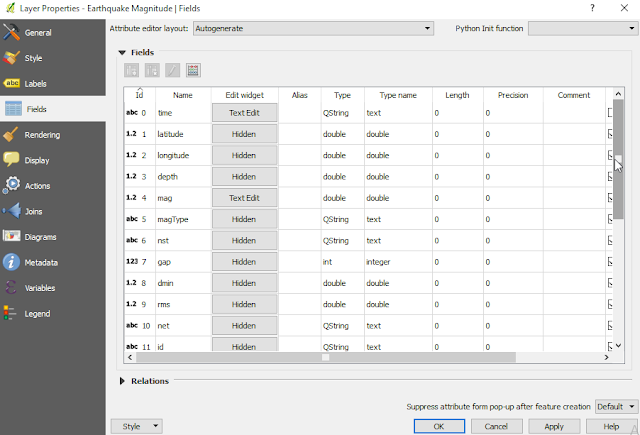Switch to the Labels tab label

point(36,84)
